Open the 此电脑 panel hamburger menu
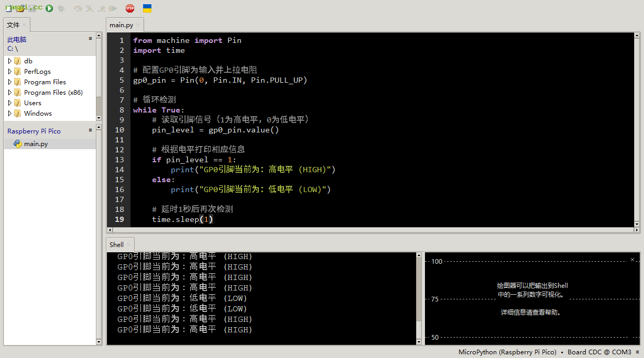644x358 pixels. click(x=90, y=39)
